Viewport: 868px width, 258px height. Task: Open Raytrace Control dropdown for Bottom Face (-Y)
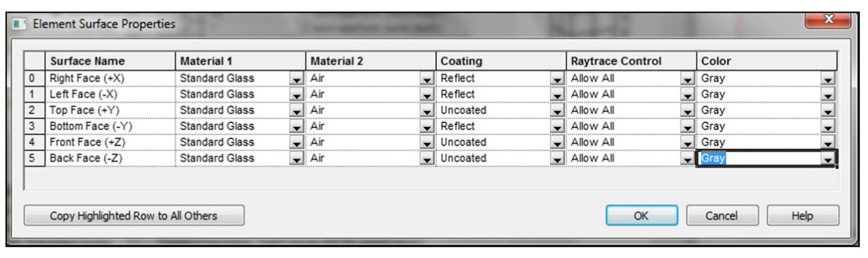point(687,127)
